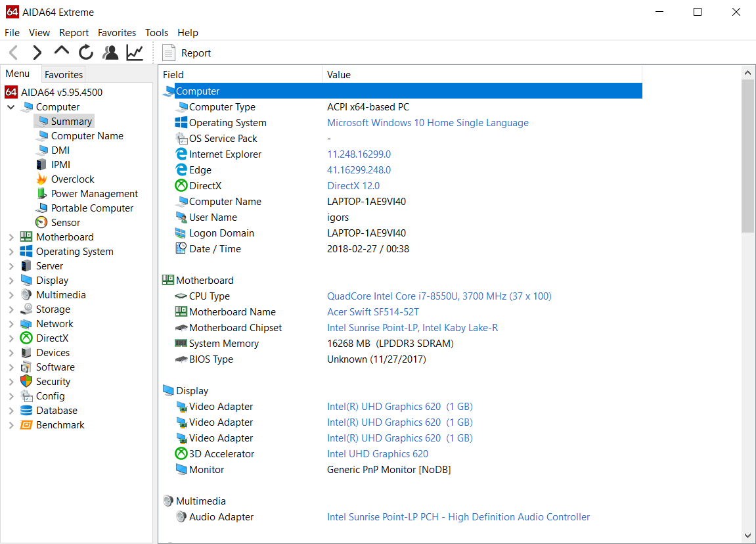
Task: Select Computer Name in the sidebar tree
Action: coord(87,136)
